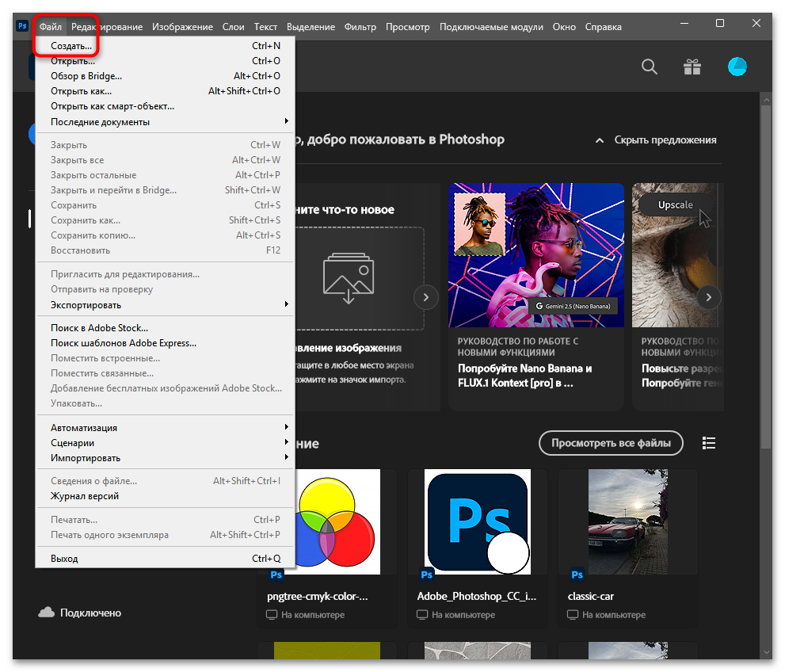Select Поиск в Adobe Stock... entry
This screenshot has height=672, width=785.
166,328
